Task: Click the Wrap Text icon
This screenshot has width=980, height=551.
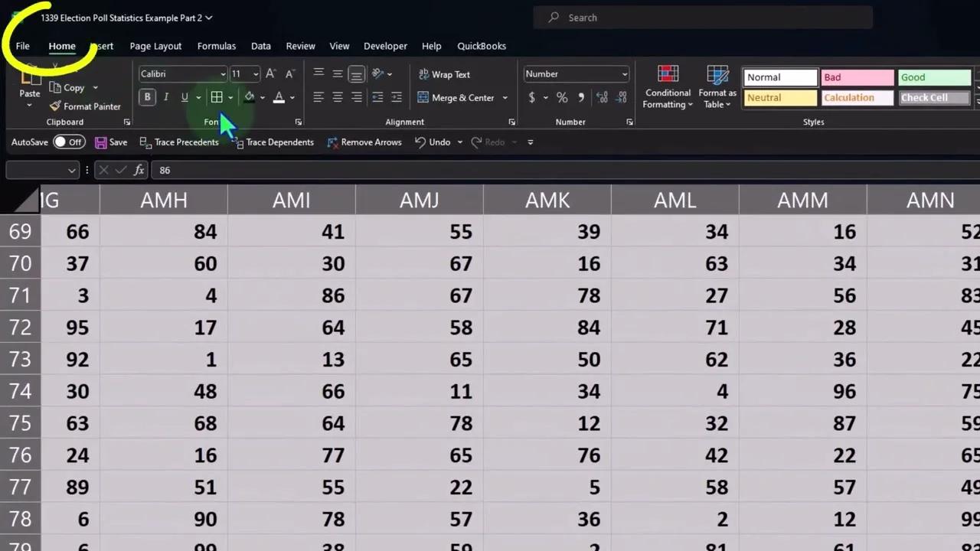Action: point(444,74)
